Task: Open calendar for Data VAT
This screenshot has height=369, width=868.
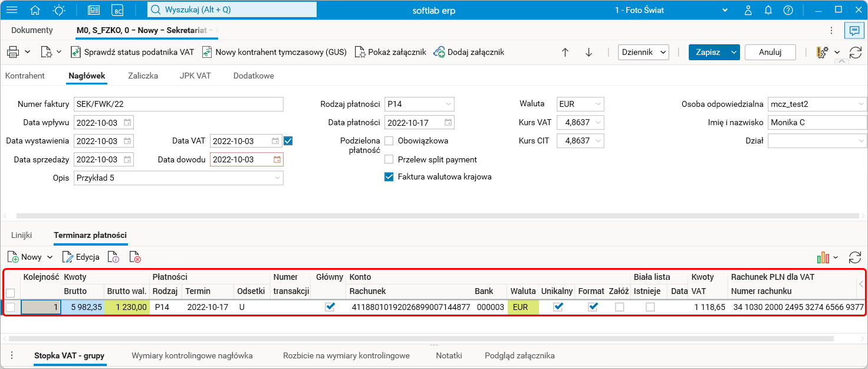Action: click(x=275, y=141)
